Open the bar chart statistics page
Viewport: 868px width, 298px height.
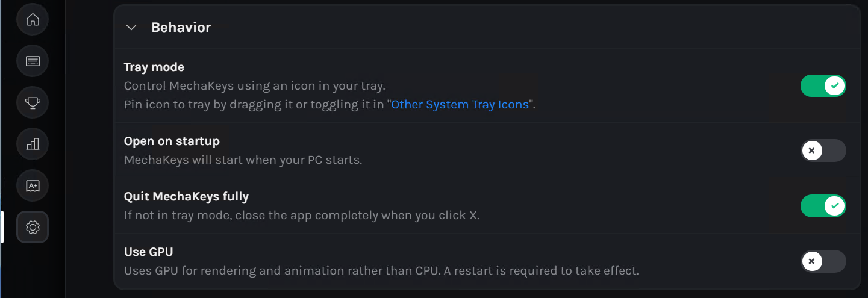33,144
